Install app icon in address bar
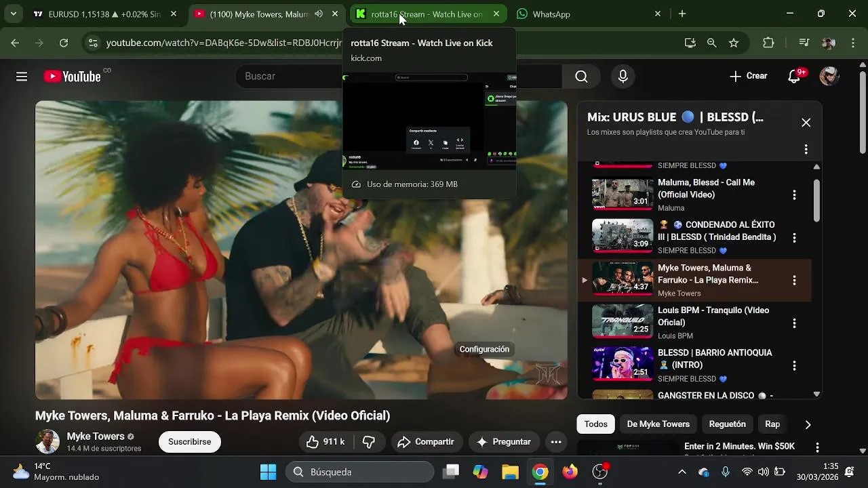This screenshot has height=488, width=868. [x=690, y=43]
